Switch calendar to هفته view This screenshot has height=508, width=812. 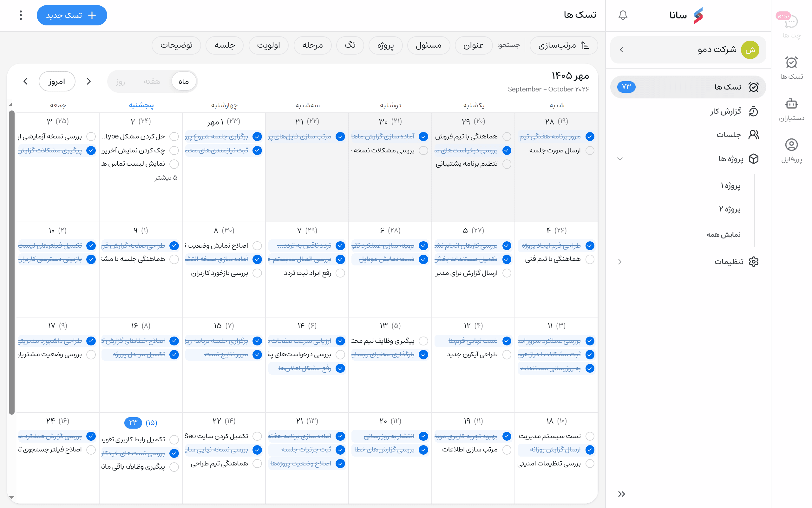pyautogui.click(x=152, y=81)
